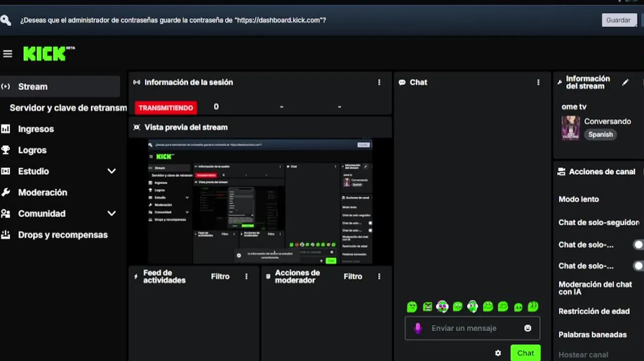Open Filtro in Feed de actividades
Screen dimensions: 644x361
click(220, 276)
